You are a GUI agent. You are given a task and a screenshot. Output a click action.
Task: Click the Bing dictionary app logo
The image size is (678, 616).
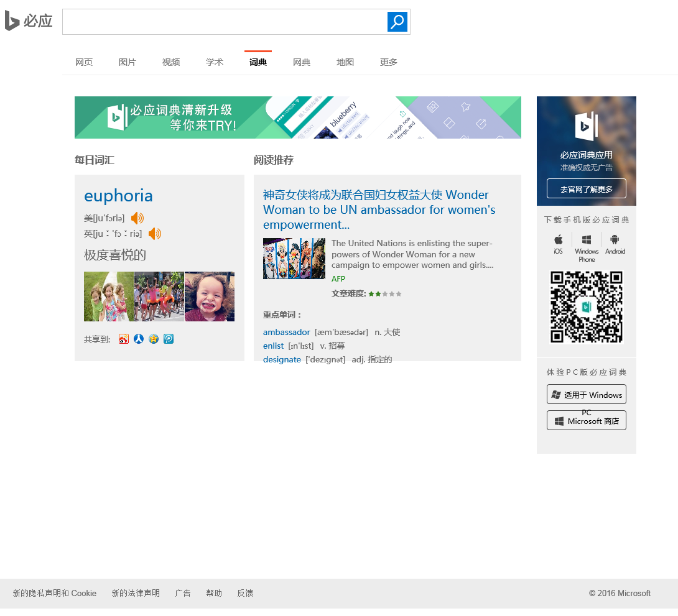pos(587,126)
